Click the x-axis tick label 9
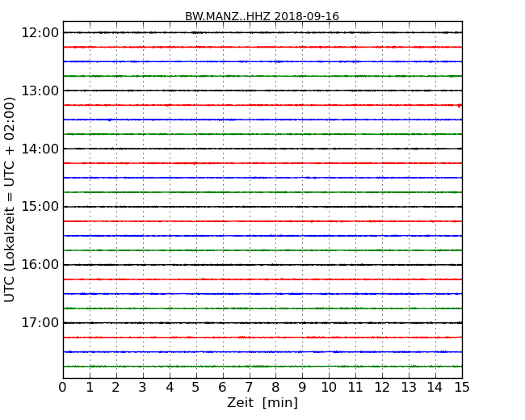 302,388
